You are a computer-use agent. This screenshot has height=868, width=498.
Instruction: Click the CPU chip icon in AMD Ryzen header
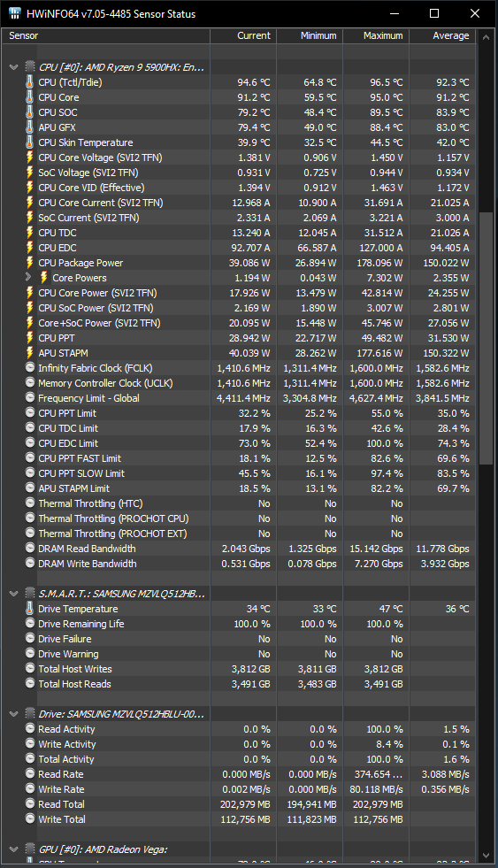(30, 67)
